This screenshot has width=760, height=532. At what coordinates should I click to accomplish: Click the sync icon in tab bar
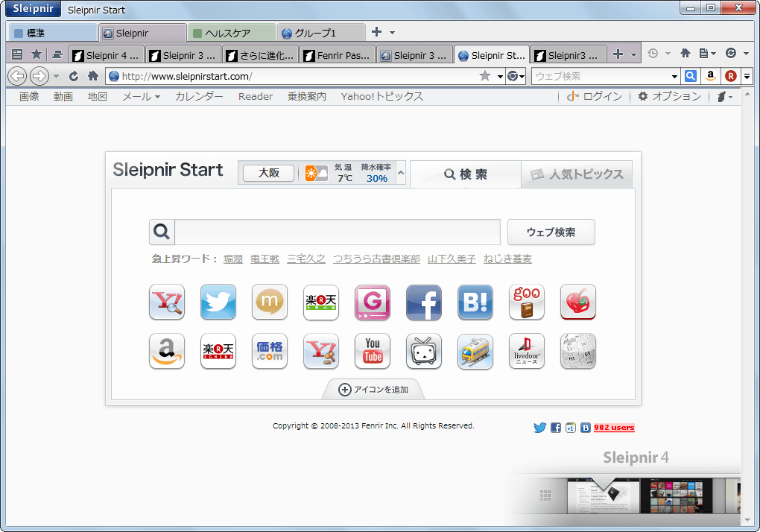pyautogui.click(x=731, y=54)
